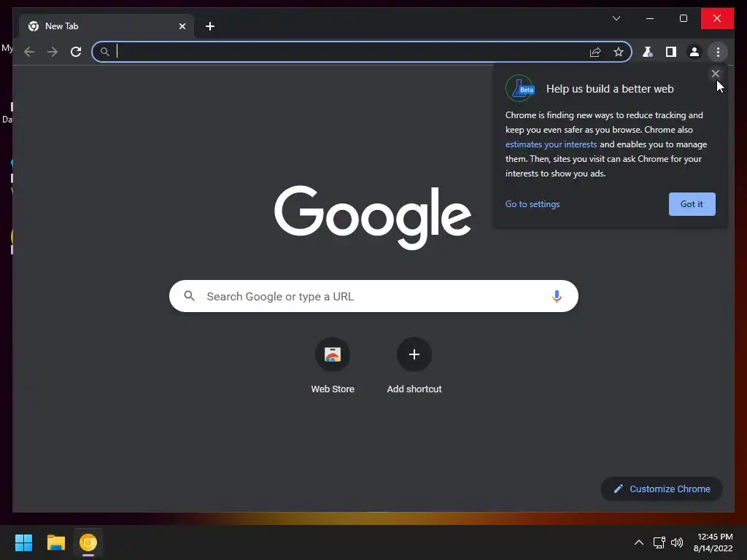Image resolution: width=747 pixels, height=560 pixels.
Task: Toggle the side panel icon
Action: 671,52
